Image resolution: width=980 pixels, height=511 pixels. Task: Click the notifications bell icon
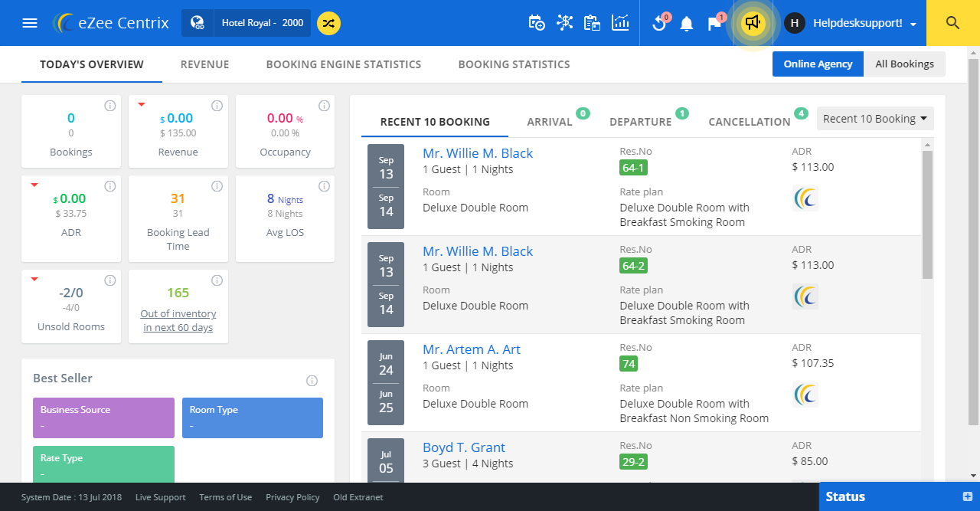[x=687, y=24]
